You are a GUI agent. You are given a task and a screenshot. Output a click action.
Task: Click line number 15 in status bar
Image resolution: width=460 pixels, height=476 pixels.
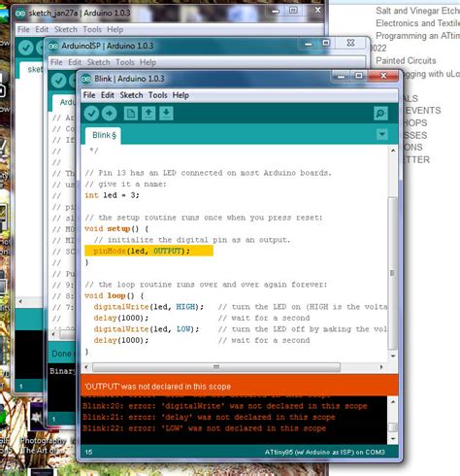point(88,452)
